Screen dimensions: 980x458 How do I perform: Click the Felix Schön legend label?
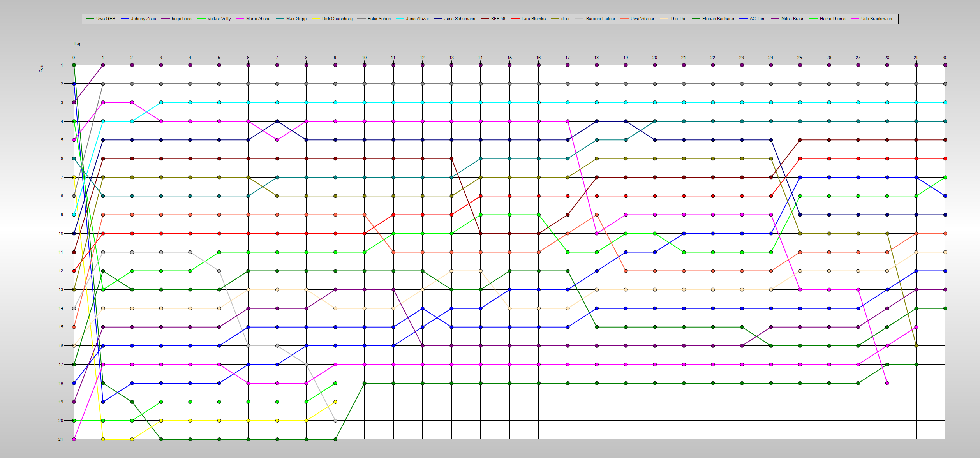[379, 19]
